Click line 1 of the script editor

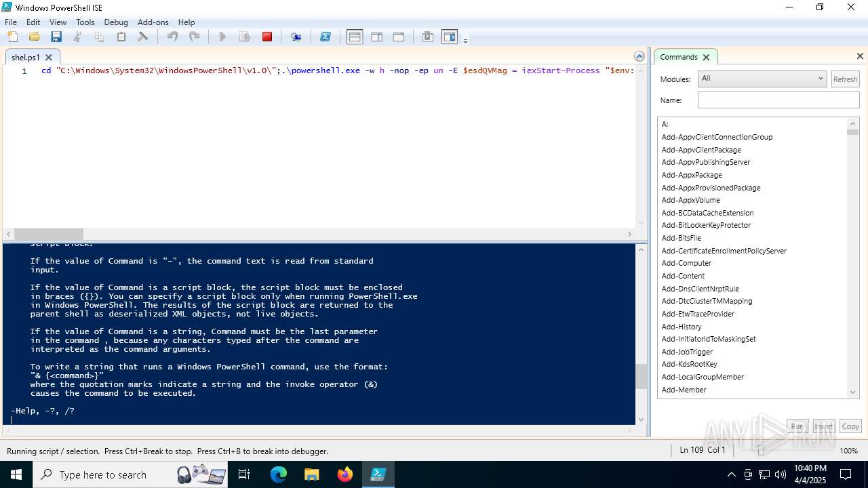pos(338,70)
